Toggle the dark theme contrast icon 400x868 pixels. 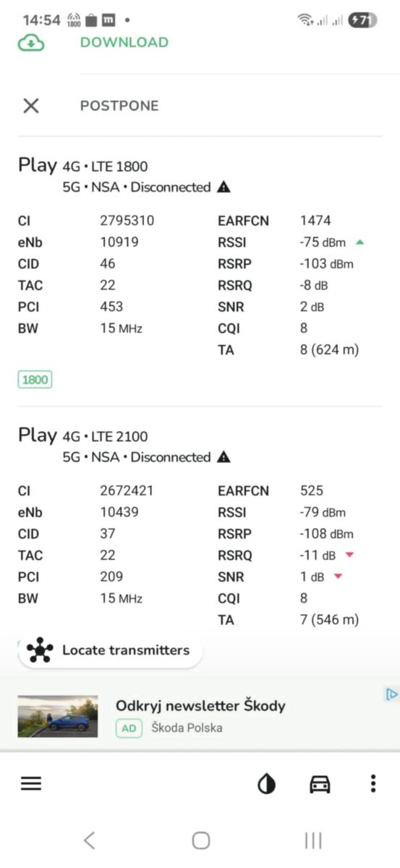pos(267,784)
